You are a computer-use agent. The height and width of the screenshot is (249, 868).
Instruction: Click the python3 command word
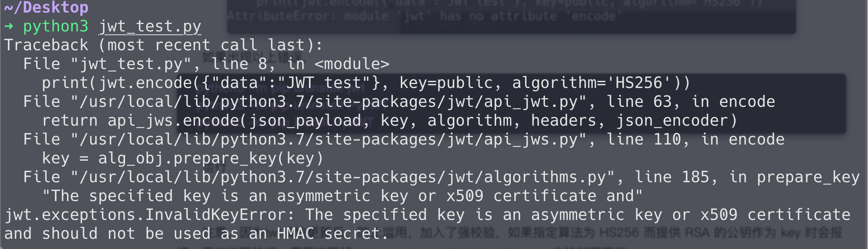pos(56,27)
